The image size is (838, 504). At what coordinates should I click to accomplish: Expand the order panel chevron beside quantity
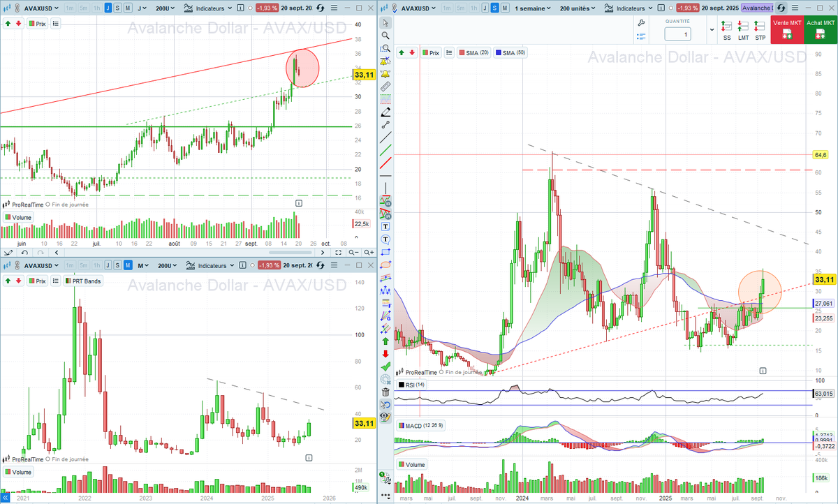point(712,30)
